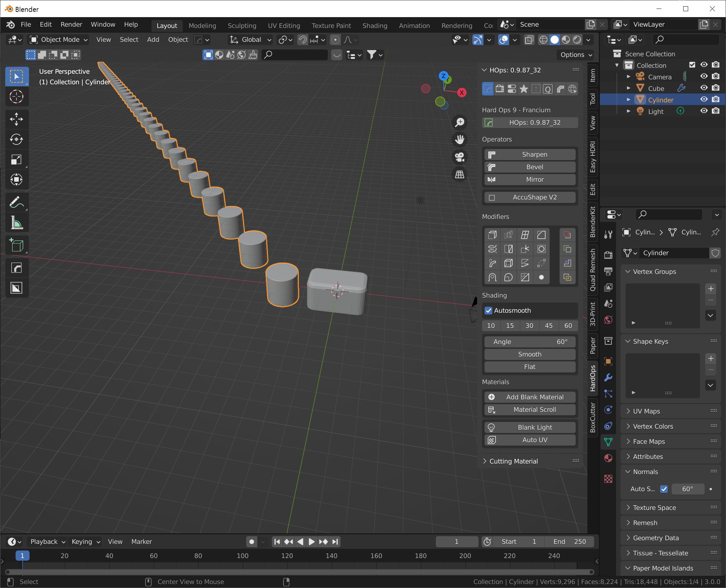Select the Rotate tool
726x588 pixels.
coord(16,139)
